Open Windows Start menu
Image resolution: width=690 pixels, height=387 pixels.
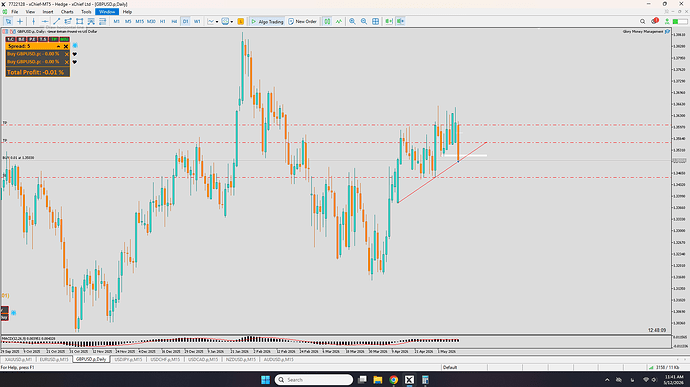point(265,380)
